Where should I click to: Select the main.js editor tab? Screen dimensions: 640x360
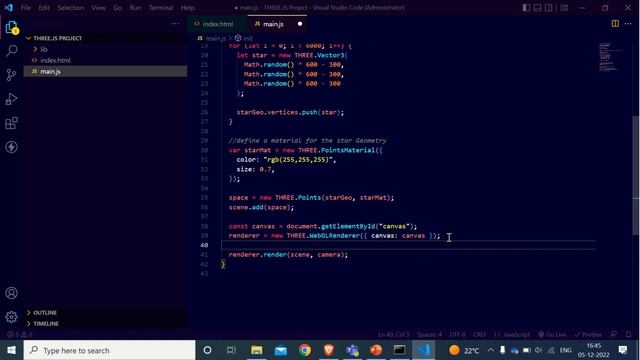[273, 24]
